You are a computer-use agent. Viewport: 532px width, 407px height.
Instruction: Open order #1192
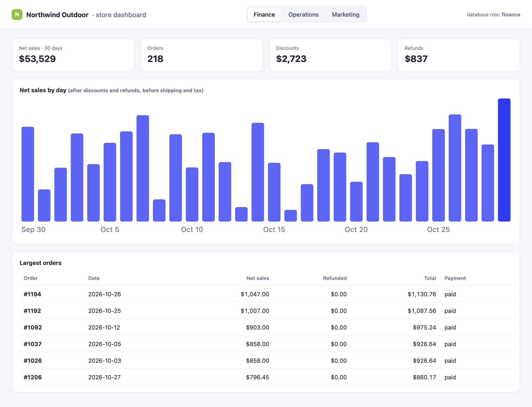[x=32, y=311]
